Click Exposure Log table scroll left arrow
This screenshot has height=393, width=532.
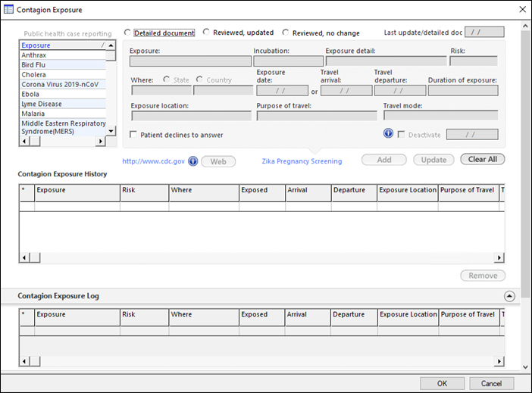click(x=24, y=361)
